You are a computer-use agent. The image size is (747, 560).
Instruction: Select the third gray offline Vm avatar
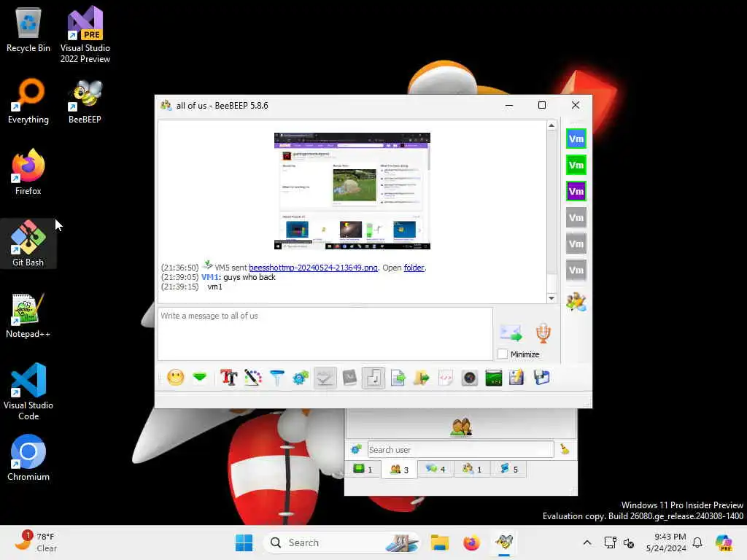(576, 270)
